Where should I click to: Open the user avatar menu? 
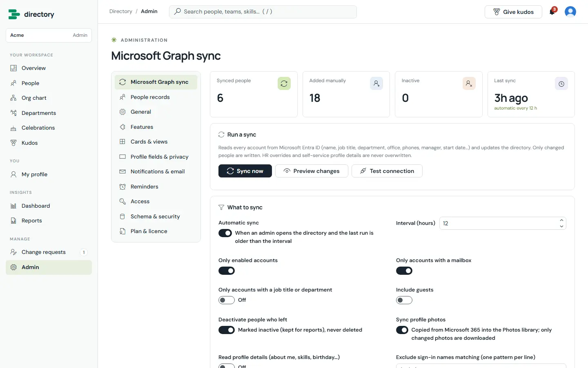pyautogui.click(x=570, y=12)
